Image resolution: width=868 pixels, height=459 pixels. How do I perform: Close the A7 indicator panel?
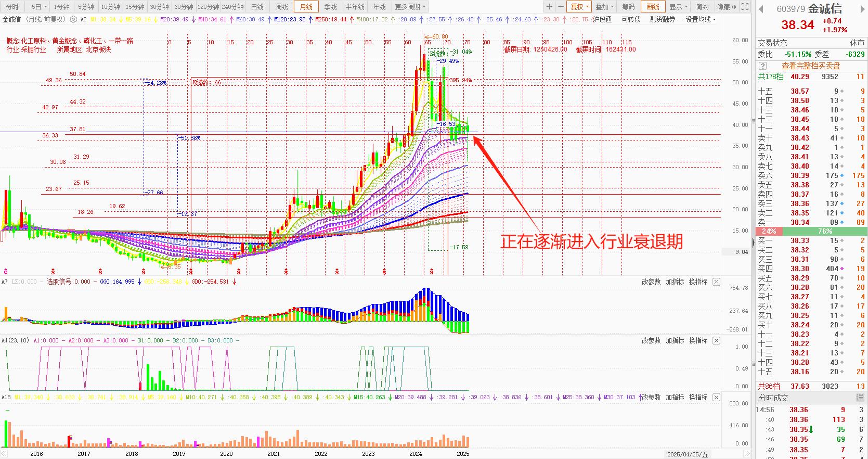coord(716,282)
